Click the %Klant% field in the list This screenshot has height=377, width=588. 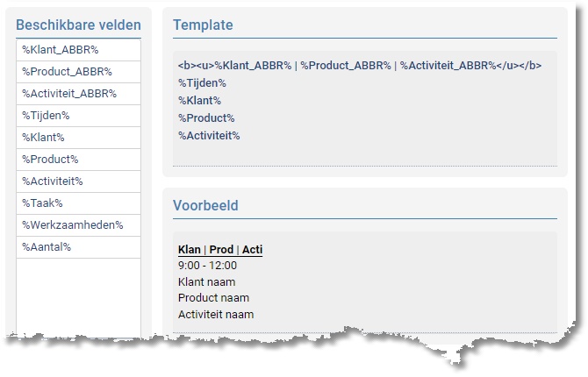[44, 138]
